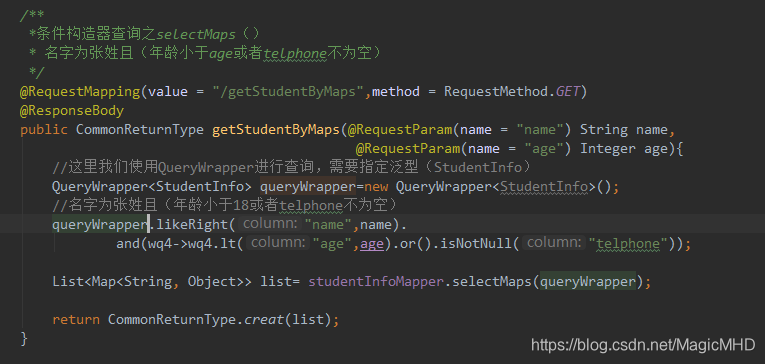
Task: Click the underlined StudentInfo generic type
Action: pos(544,186)
